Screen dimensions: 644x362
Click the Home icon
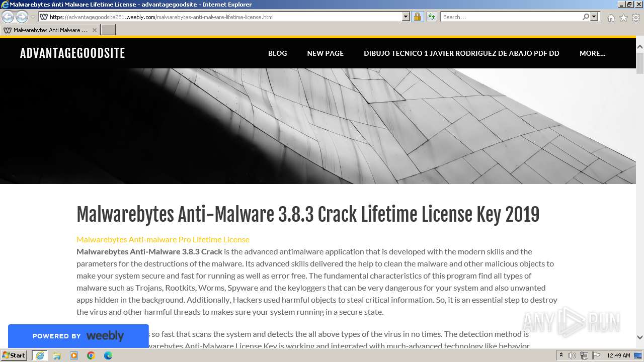tap(611, 18)
